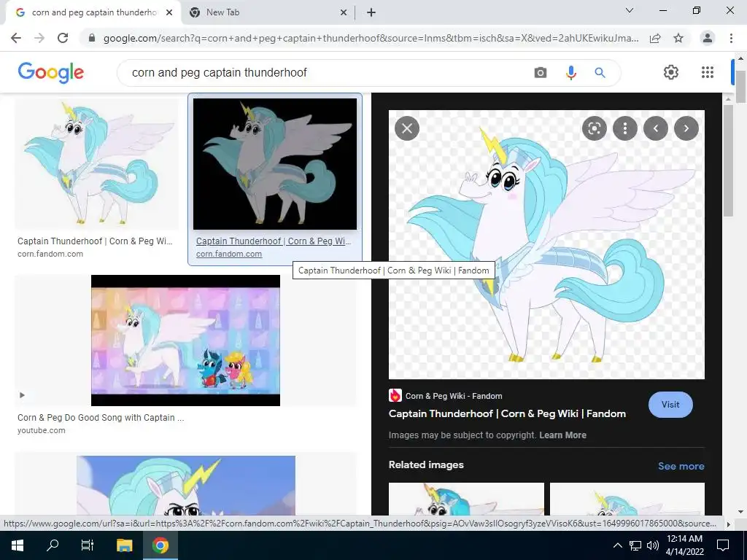Image resolution: width=747 pixels, height=560 pixels.
Task: Click the underlined 'Captain Thunderhoof | Corn & Peg Wi...' caption
Action: point(274,241)
